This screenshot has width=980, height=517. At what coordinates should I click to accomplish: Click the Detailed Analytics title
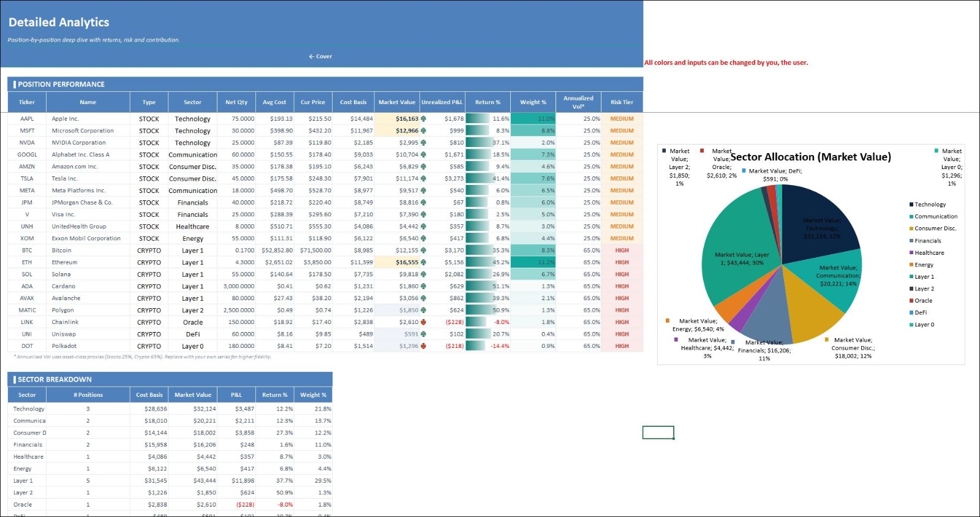click(x=59, y=22)
